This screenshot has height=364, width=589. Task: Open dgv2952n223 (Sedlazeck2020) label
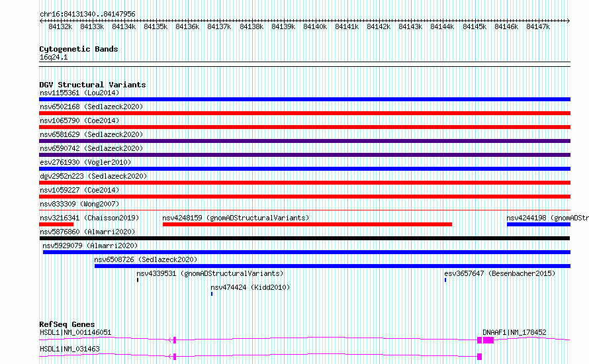93,176
